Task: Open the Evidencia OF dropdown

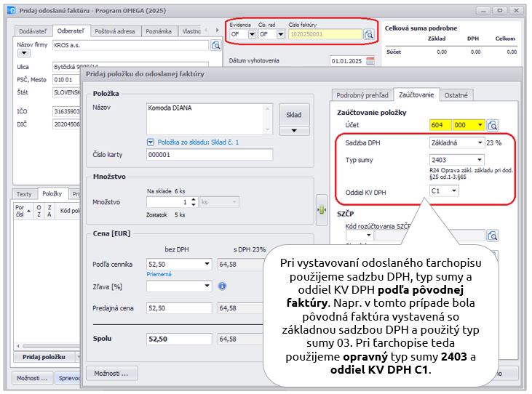Action: coord(252,34)
